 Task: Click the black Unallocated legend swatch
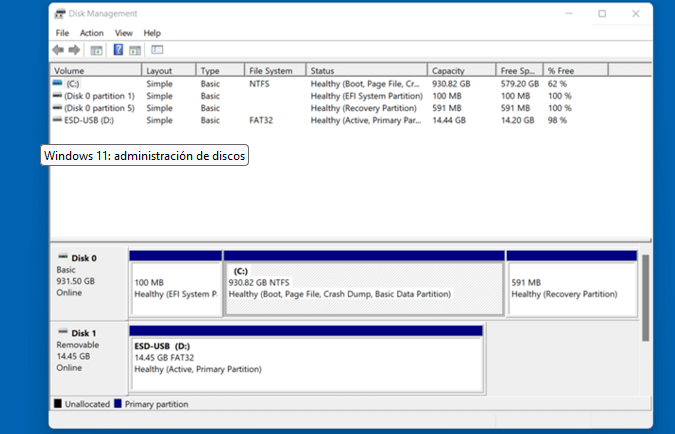coord(58,404)
